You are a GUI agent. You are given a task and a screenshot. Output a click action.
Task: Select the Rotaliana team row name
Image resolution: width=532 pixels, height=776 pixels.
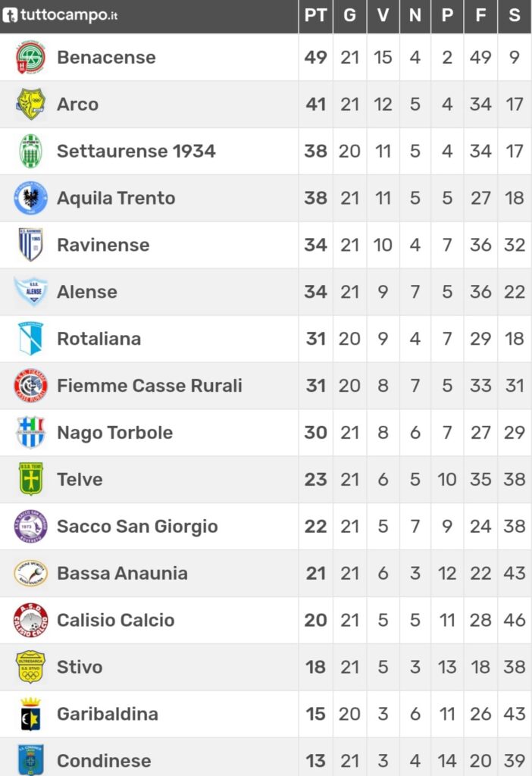[99, 339]
